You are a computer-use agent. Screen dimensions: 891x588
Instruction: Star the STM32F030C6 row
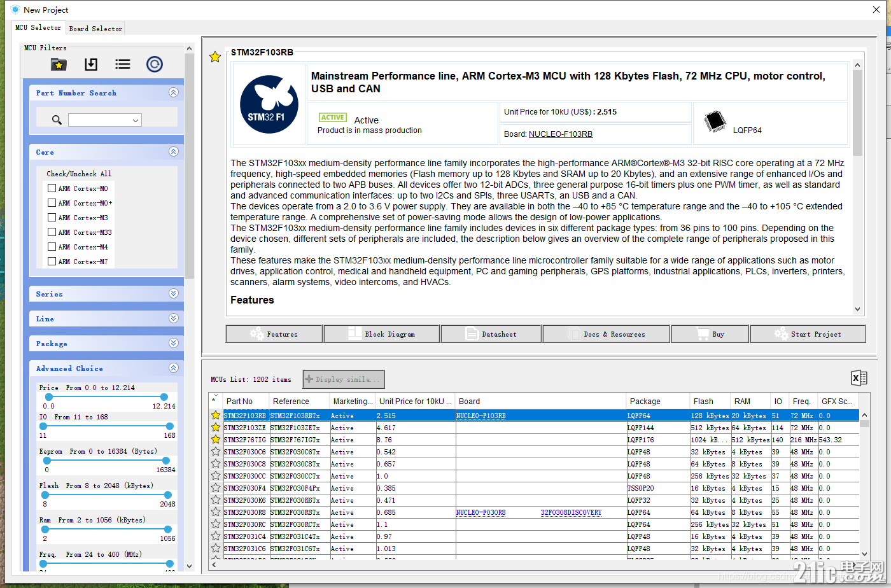[216, 452]
